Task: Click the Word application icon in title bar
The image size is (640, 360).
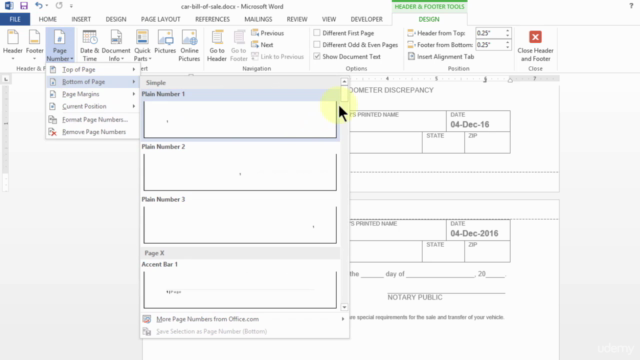Action: click(9, 6)
